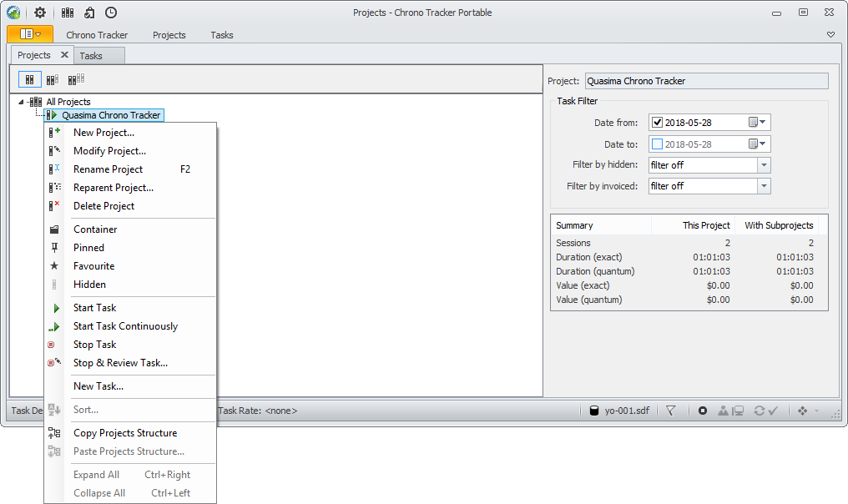The height and width of the screenshot is (504, 848).
Task: Open the Date from calendar dropdown
Action: point(757,122)
